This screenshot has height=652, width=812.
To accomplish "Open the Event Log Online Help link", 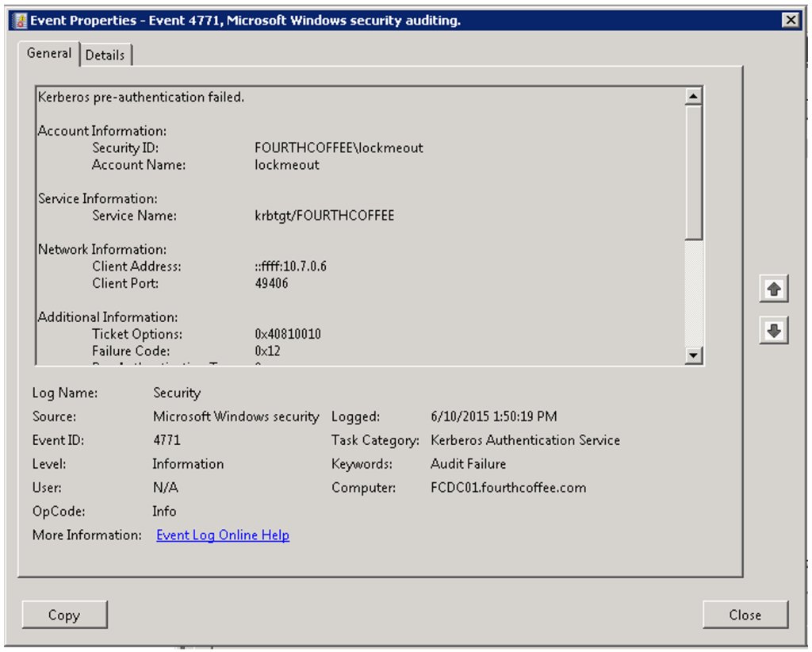I will pyautogui.click(x=223, y=535).
